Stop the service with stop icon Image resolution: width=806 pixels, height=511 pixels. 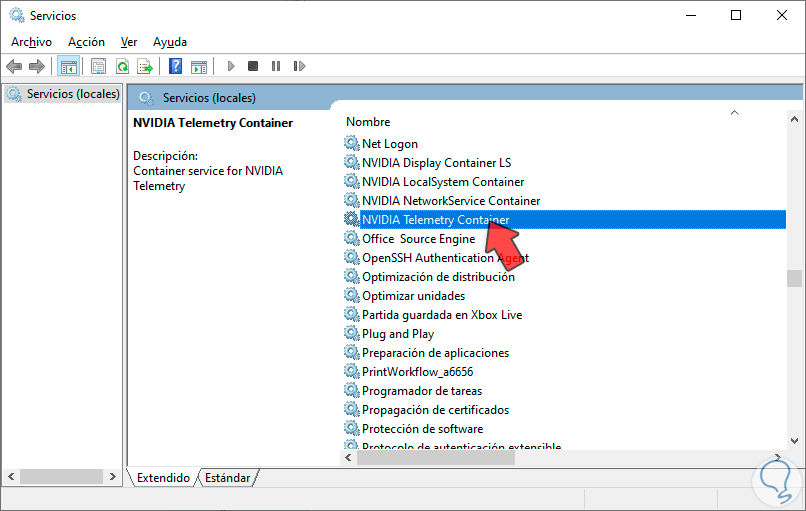click(253, 66)
